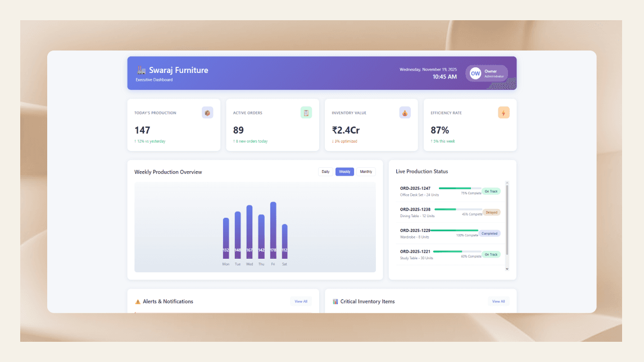Click the Inventory Value money bag icon

click(x=405, y=113)
